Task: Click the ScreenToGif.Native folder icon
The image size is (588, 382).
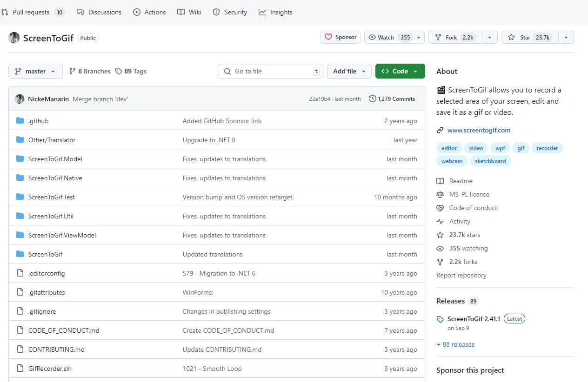Action: pos(20,178)
